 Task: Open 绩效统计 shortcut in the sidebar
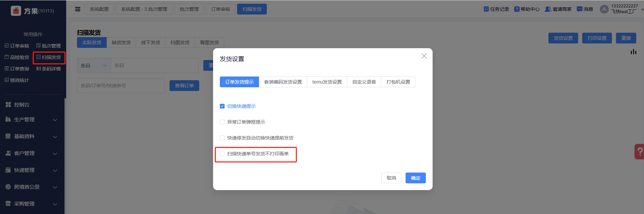pyautogui.click(x=17, y=80)
